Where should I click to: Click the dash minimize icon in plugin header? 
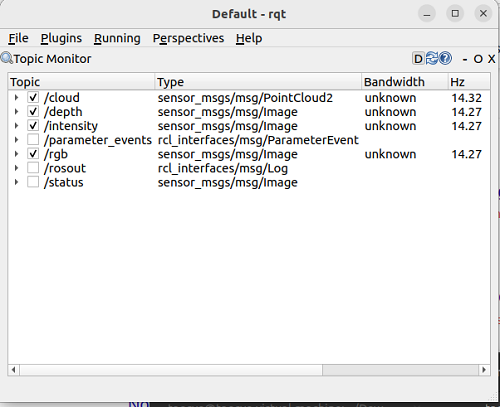465,59
